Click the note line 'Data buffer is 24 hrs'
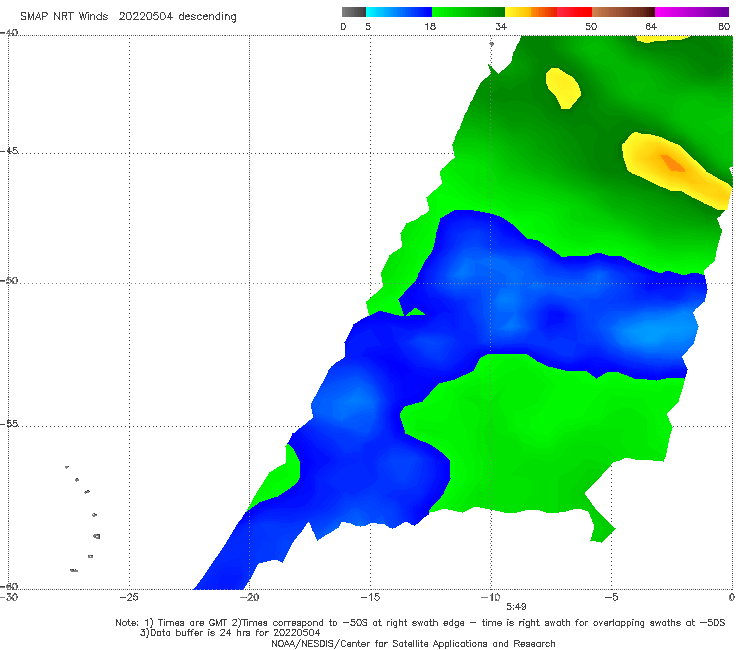Screen dimensions: 740x650 (230, 633)
